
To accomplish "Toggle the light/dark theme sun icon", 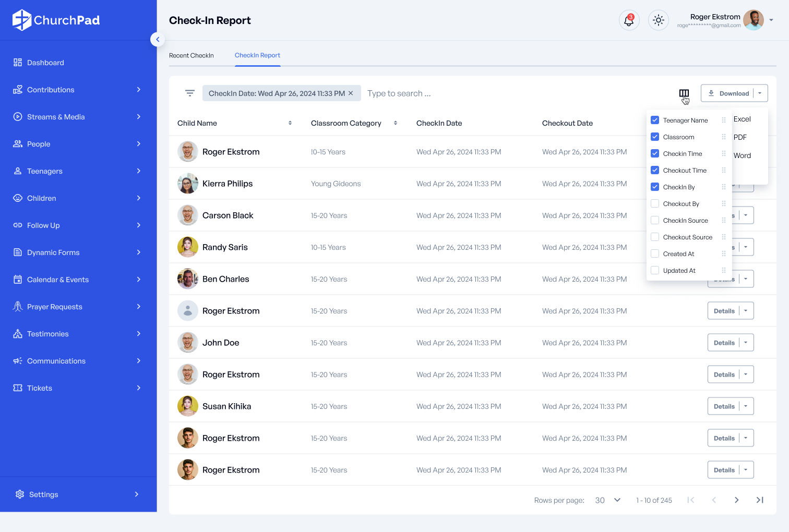I will (x=658, y=20).
